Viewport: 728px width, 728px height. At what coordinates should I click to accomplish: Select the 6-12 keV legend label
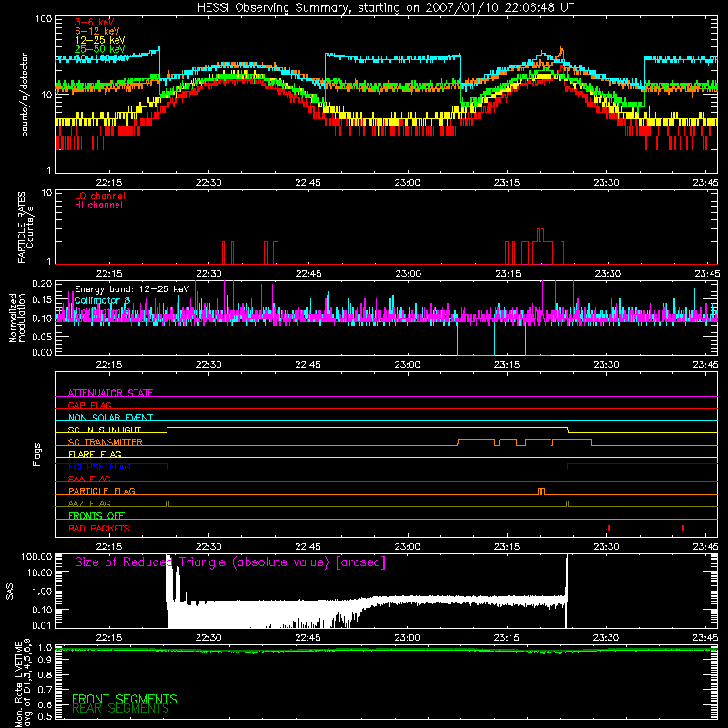96,31
